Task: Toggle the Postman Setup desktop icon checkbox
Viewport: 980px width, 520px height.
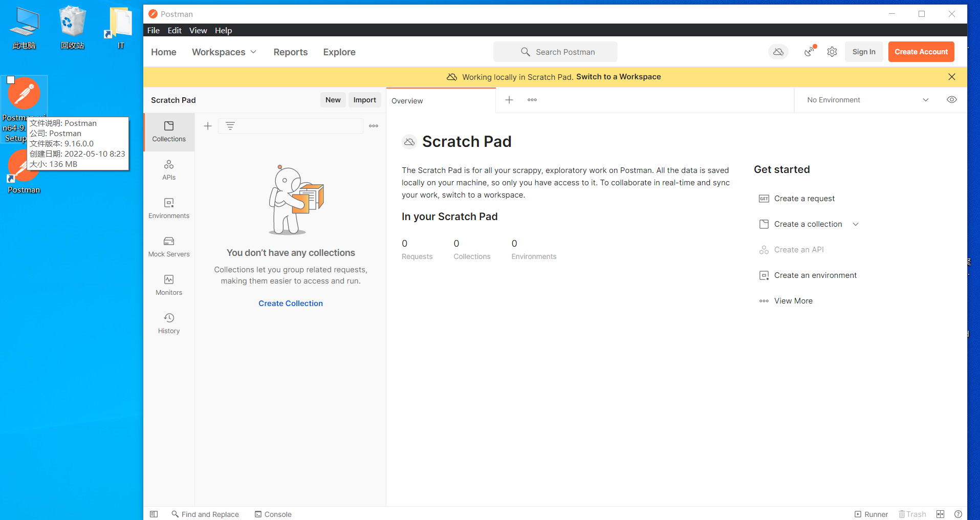Action: coord(11,80)
